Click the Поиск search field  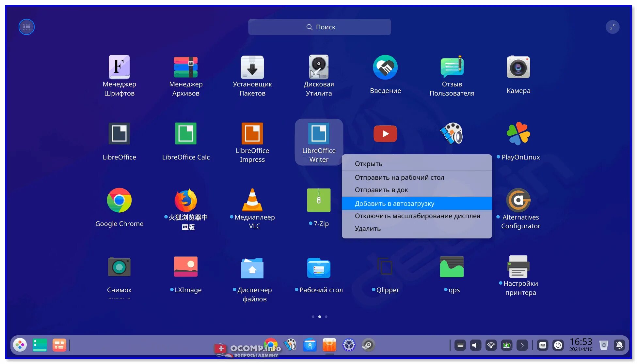pyautogui.click(x=319, y=27)
